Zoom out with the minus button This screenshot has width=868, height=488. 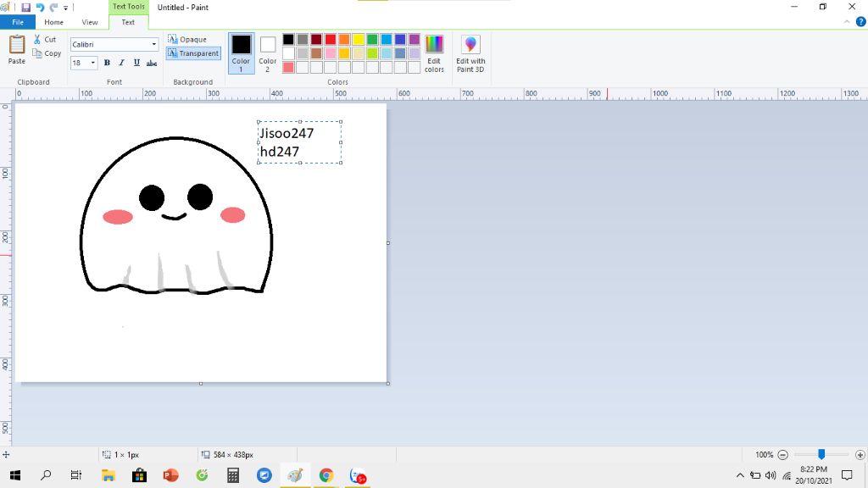[782, 455]
